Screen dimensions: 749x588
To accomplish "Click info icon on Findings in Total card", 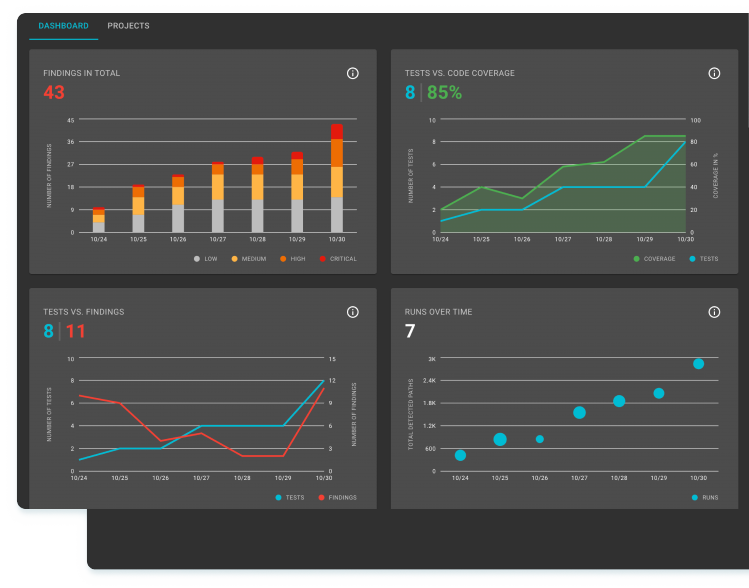I will click(x=352, y=73).
